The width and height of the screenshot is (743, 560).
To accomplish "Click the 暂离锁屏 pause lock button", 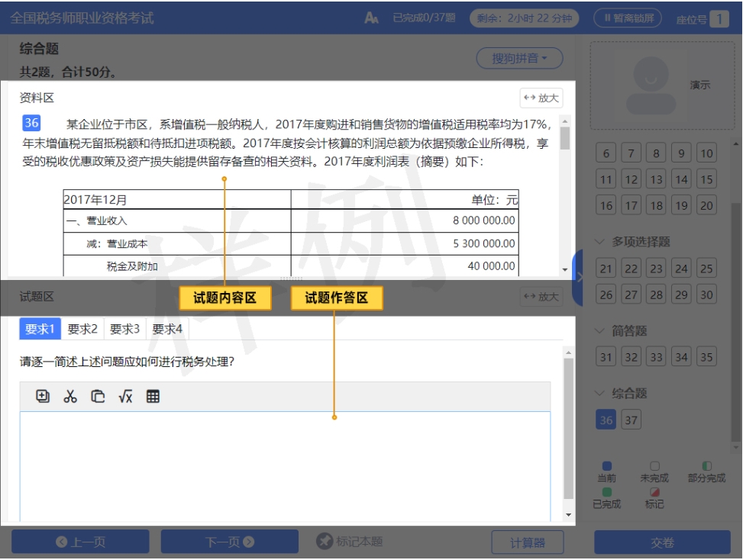I will pos(627,18).
